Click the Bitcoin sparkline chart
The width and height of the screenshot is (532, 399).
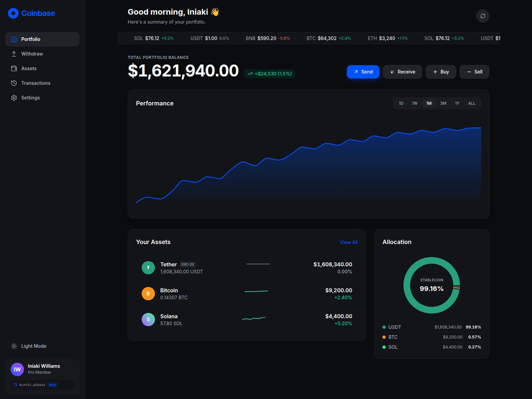coord(256,291)
